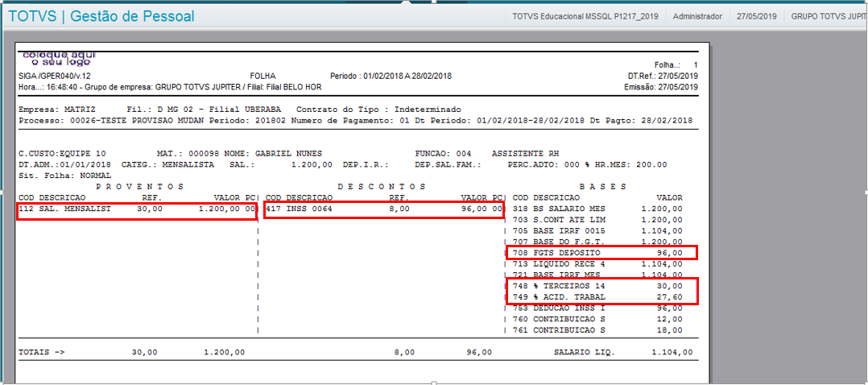Viewport: 868px width, 385px height.
Task: Select "PERC.ADTO: 000 %"
Action: (x=550, y=164)
